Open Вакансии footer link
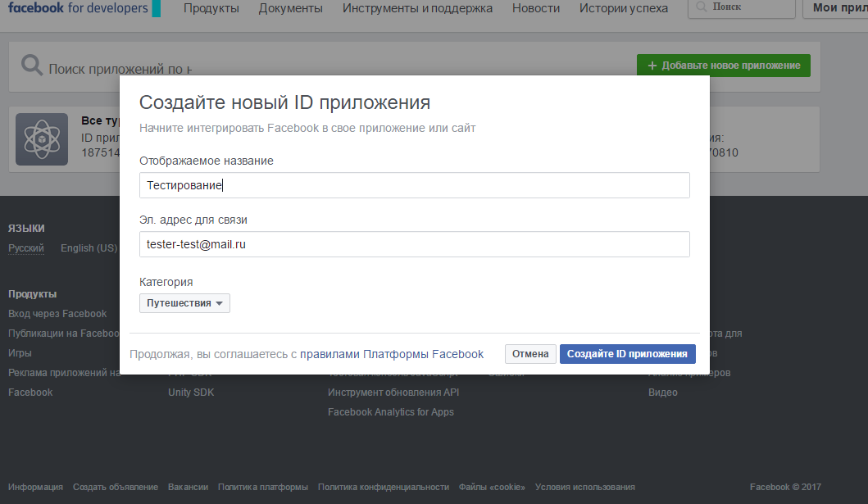 [189, 488]
